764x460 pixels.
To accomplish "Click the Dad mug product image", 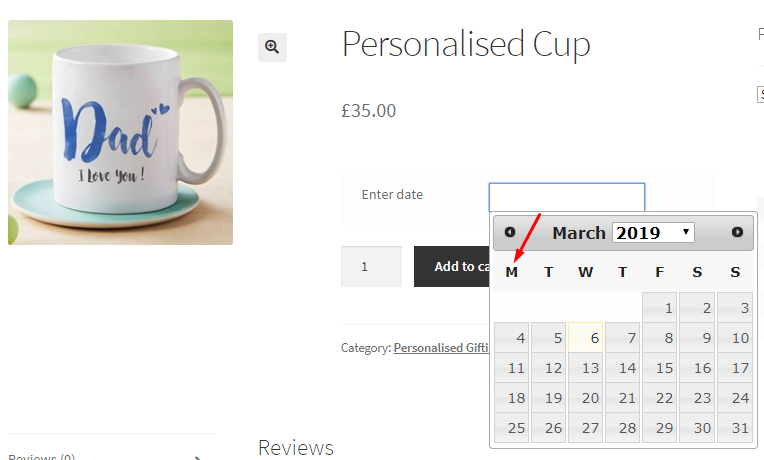I will point(120,132).
